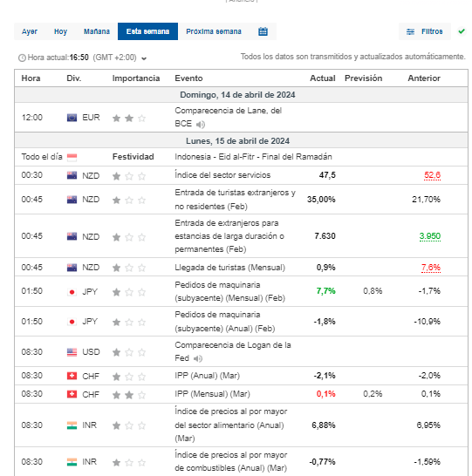Click the Indonesia Eid al-Fitr holiday text
The width and height of the screenshot is (472, 476).
253,157
